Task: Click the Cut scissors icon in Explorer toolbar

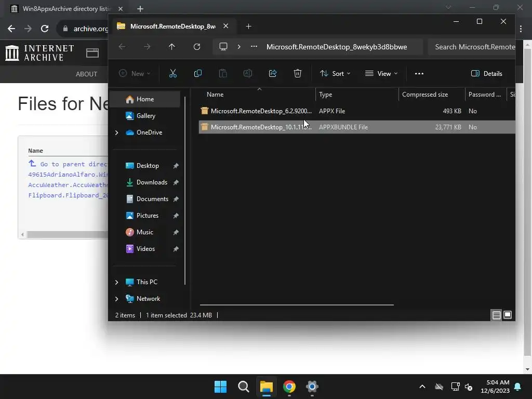Action: point(172,73)
